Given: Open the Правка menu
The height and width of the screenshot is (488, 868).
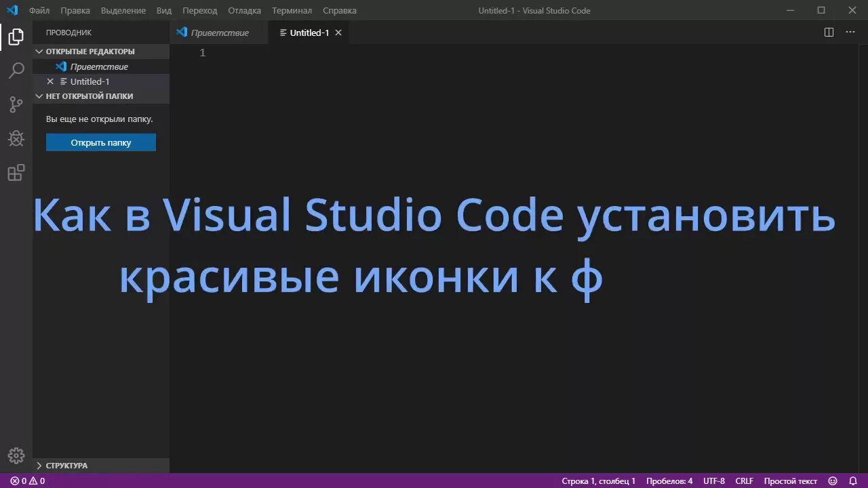Looking at the screenshot, I should tap(75, 10).
